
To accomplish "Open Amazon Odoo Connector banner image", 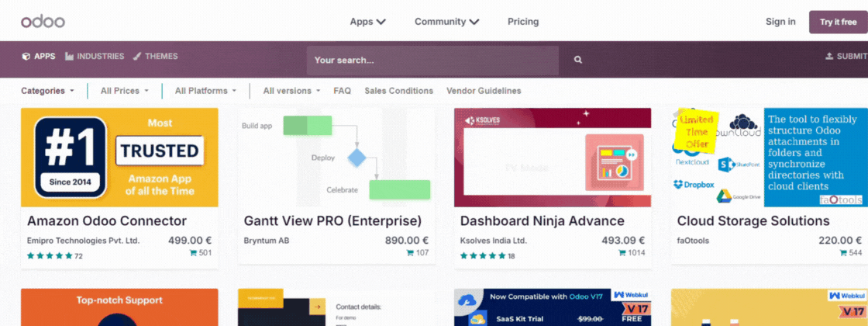I will 119,158.
